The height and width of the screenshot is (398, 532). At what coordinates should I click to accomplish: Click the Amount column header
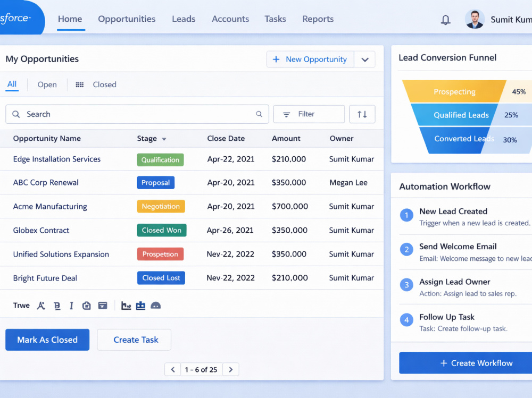[x=286, y=138]
